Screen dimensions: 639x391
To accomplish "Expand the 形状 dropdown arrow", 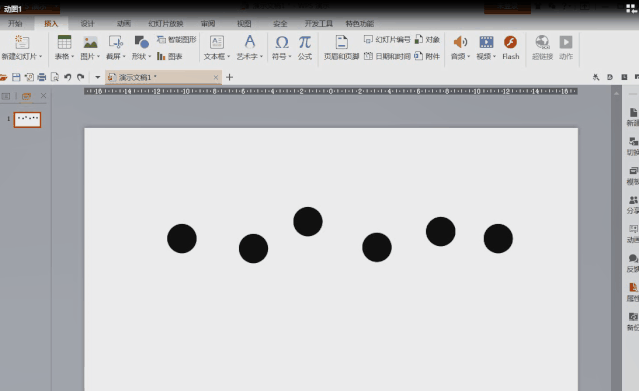I will pyautogui.click(x=150, y=56).
